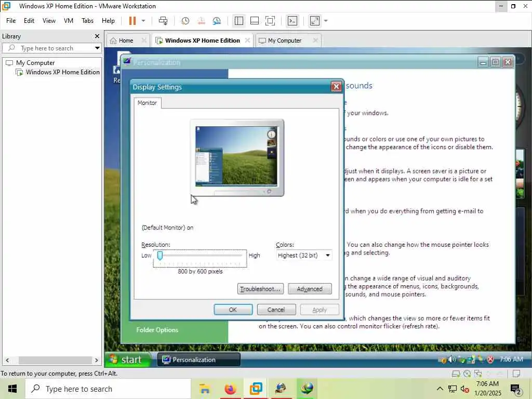Click the muted host volume icon
532x399 pixels.
465,389
